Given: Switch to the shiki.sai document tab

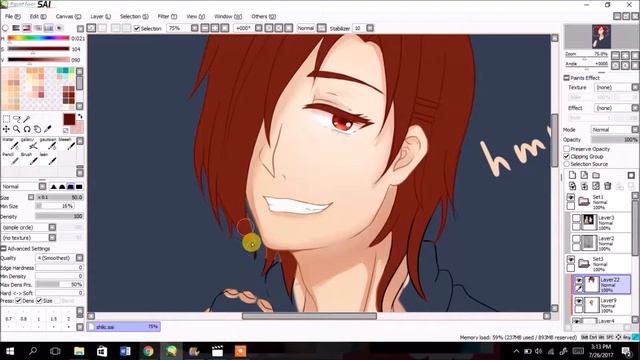Looking at the screenshot, I should click(123, 327).
